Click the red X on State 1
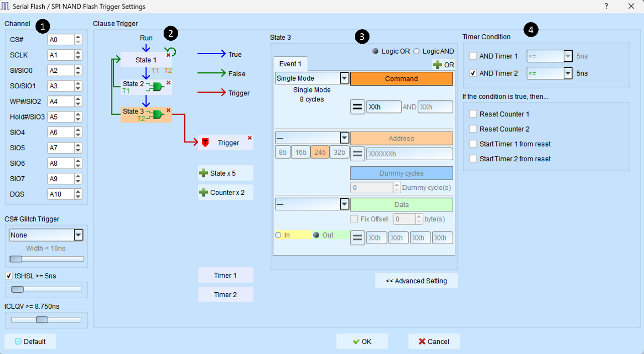 169,55
